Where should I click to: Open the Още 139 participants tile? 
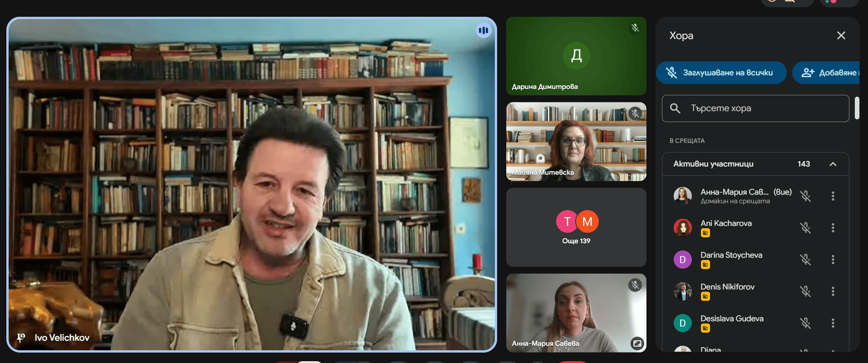coord(576,227)
